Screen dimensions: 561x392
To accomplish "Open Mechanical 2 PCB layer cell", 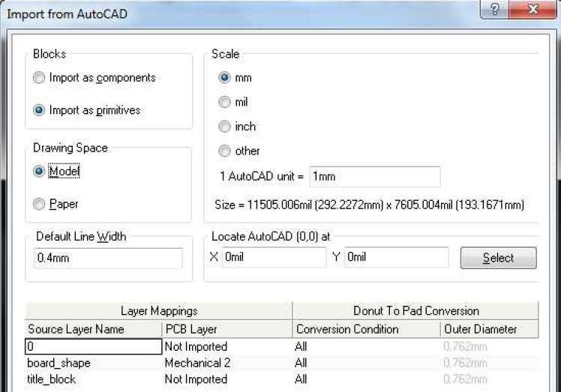I will pyautogui.click(x=227, y=363).
